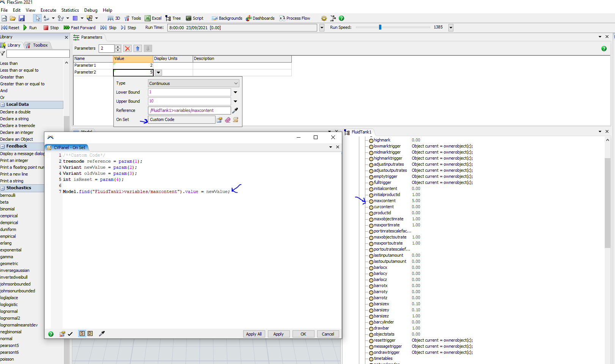Click the red X delete parameter icon
Image resolution: width=615 pixels, height=364 pixels.
(127, 49)
